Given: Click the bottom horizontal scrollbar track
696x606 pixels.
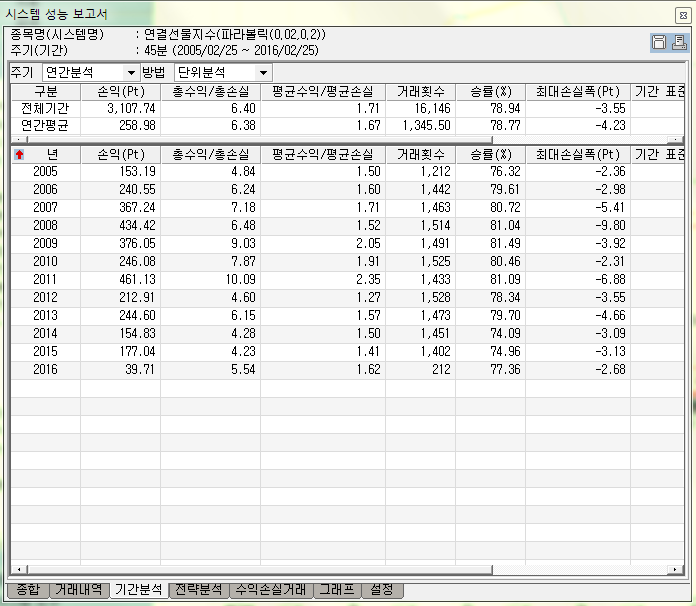Looking at the screenshot, I should tap(580, 570).
